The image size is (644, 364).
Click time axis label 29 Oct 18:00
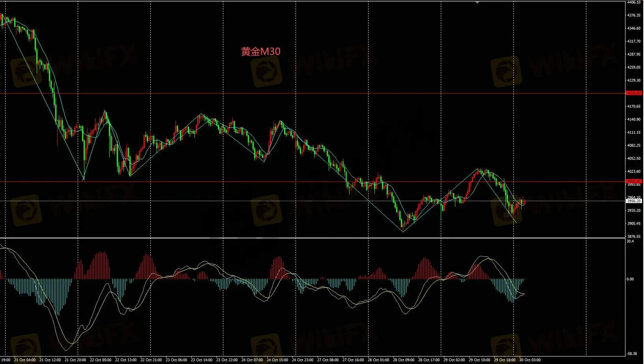(505, 360)
